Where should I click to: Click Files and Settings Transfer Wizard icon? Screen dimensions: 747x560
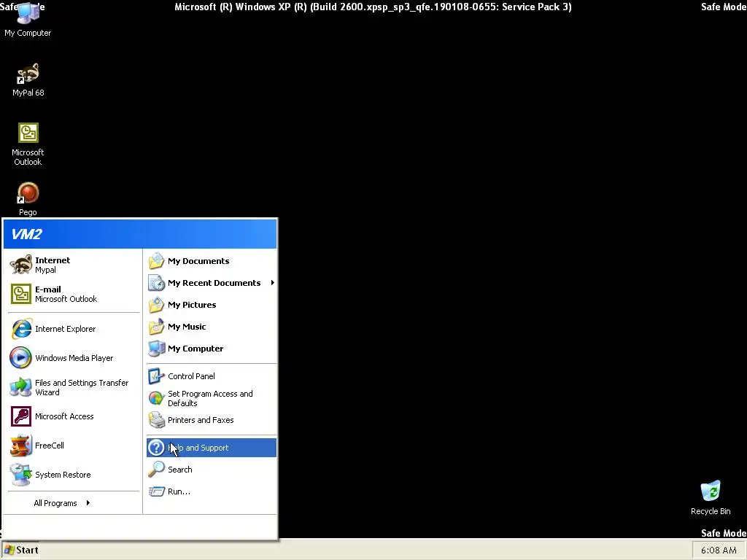(21, 387)
